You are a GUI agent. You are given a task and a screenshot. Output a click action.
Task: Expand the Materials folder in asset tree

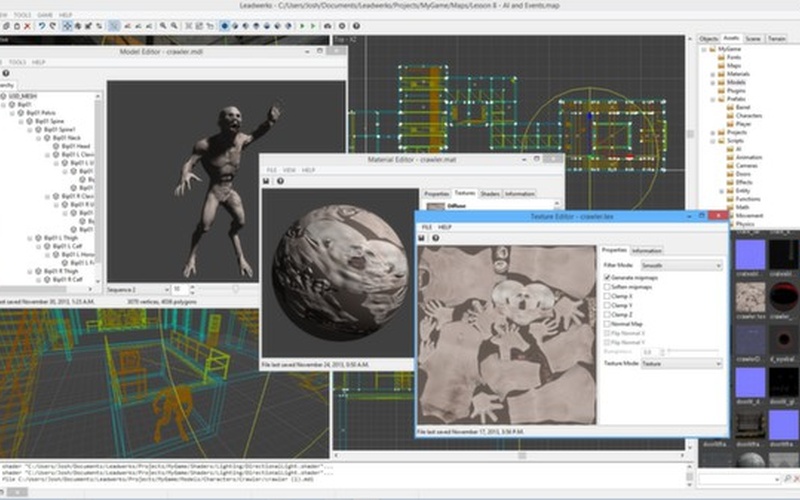[713, 74]
